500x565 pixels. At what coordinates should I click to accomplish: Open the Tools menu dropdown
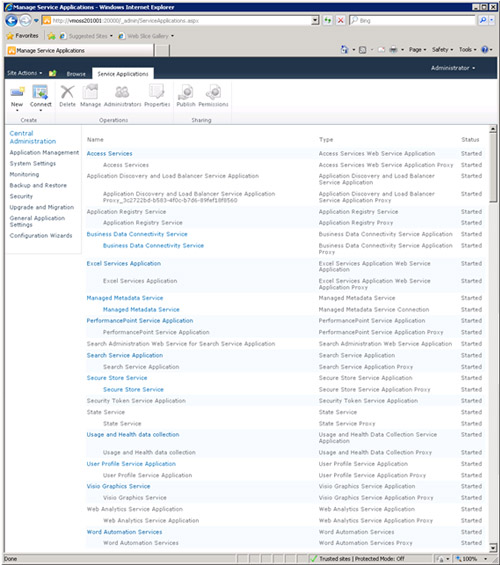[x=467, y=50]
